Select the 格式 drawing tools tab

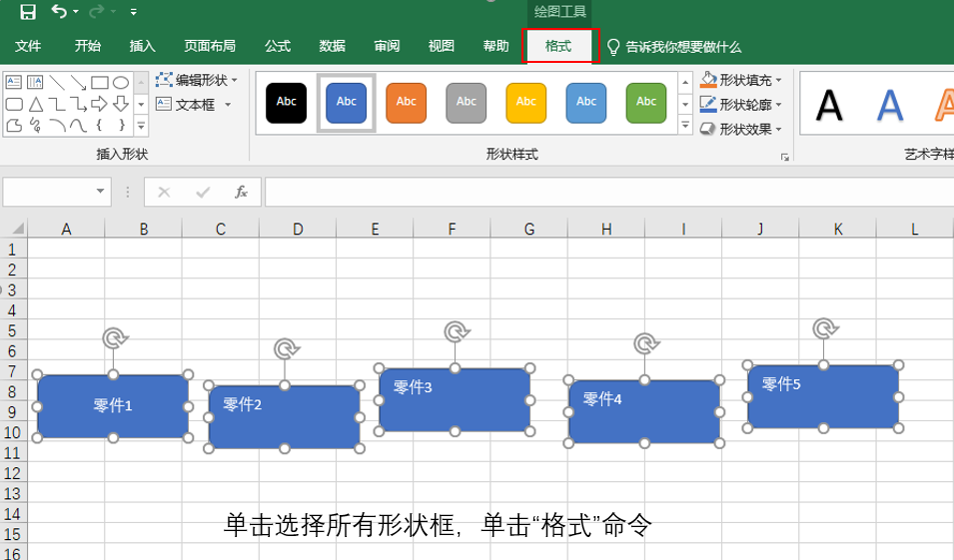559,46
